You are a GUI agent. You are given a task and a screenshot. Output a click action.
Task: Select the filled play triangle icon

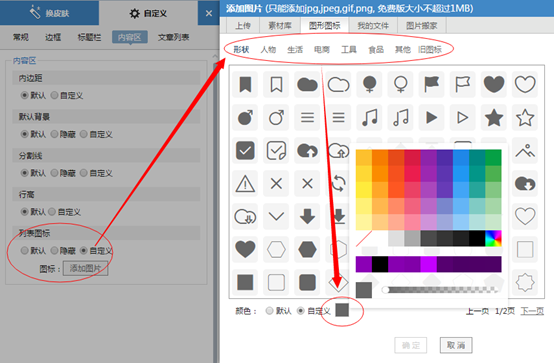coord(431,117)
